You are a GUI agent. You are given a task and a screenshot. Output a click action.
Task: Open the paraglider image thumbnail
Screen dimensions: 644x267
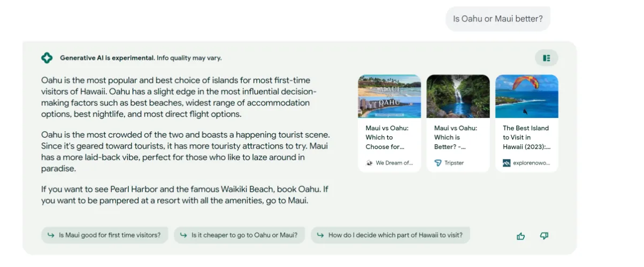click(x=526, y=96)
